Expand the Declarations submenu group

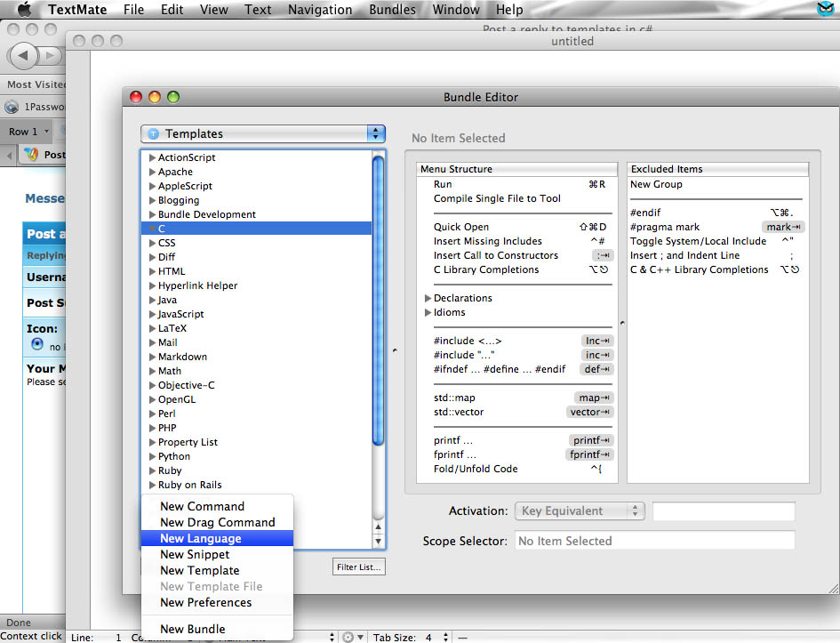point(428,299)
